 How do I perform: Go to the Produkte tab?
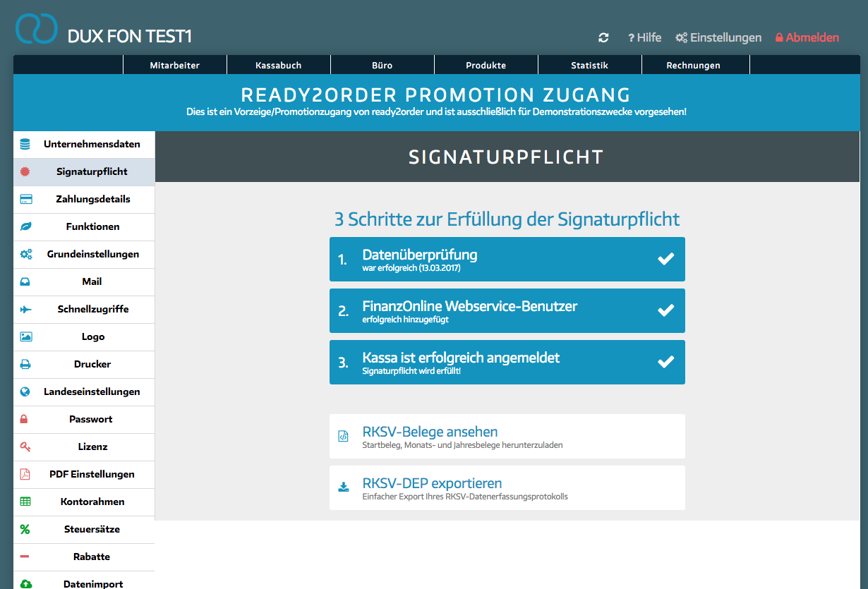(x=486, y=65)
